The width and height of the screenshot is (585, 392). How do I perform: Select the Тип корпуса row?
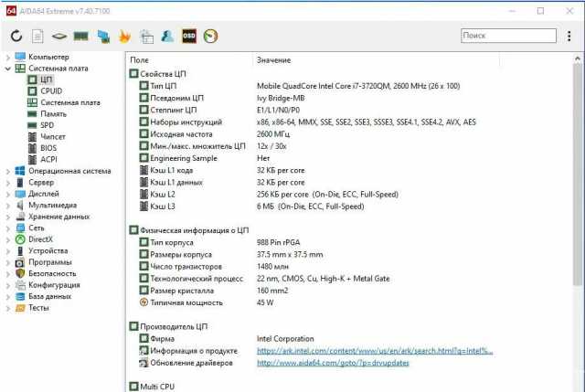(x=219, y=242)
